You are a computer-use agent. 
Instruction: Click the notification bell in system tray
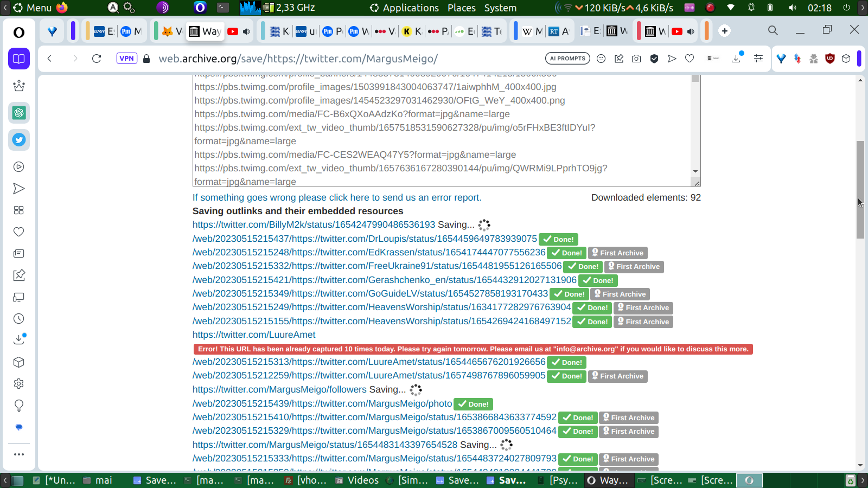pos(751,8)
